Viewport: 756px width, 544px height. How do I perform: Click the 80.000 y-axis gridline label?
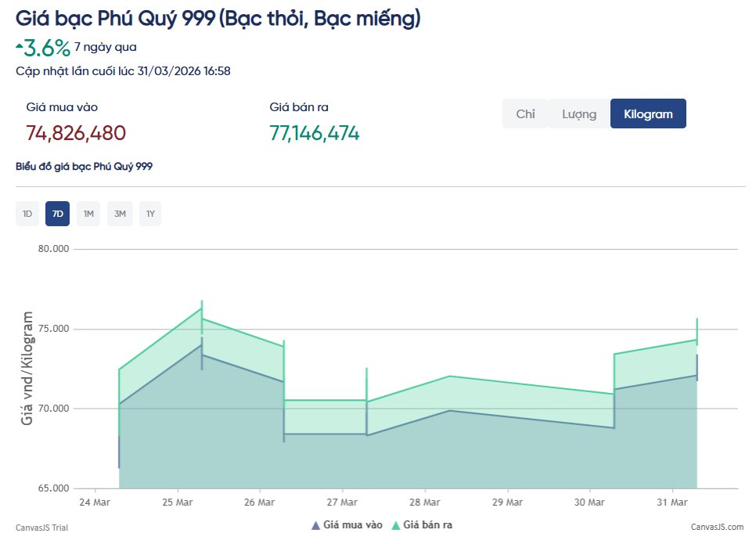coord(53,249)
